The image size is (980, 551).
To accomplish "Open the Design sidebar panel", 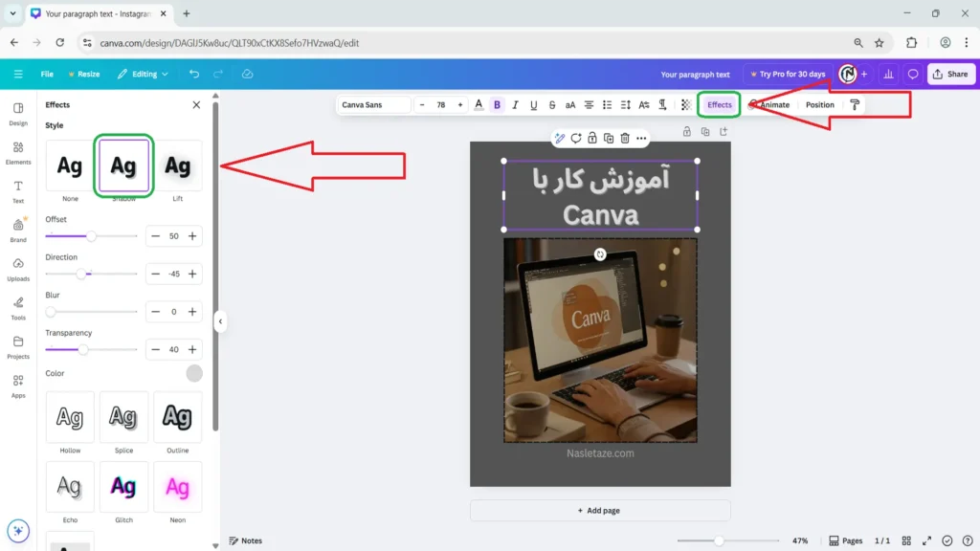I will tap(18, 115).
